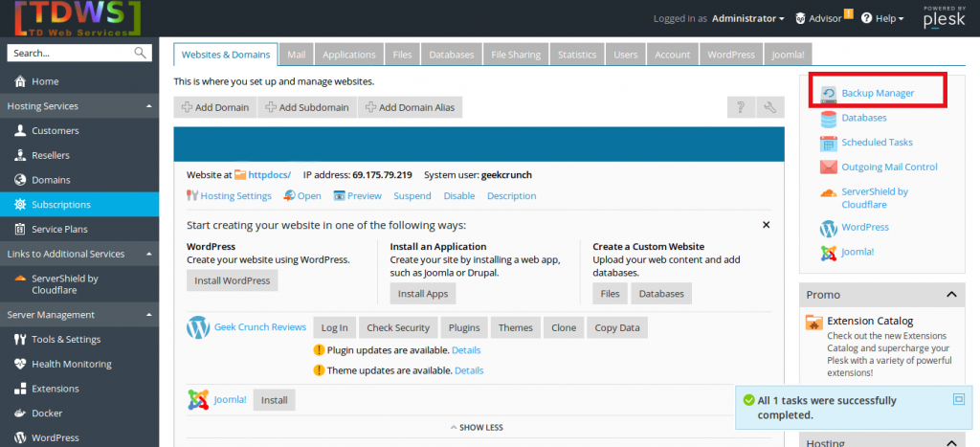The width and height of the screenshot is (980, 447).
Task: Dismiss the tasks completed notification with the square icon
Action: pyautogui.click(x=959, y=399)
